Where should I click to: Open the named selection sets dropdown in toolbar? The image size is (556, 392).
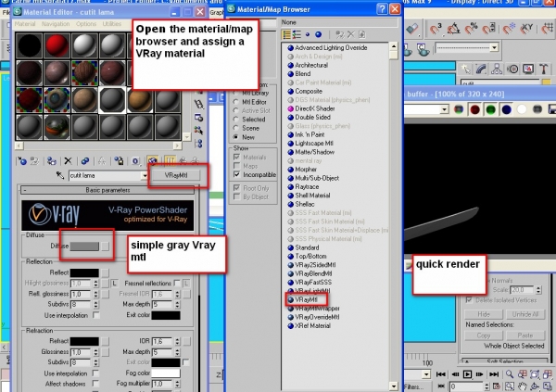[x=494, y=47]
